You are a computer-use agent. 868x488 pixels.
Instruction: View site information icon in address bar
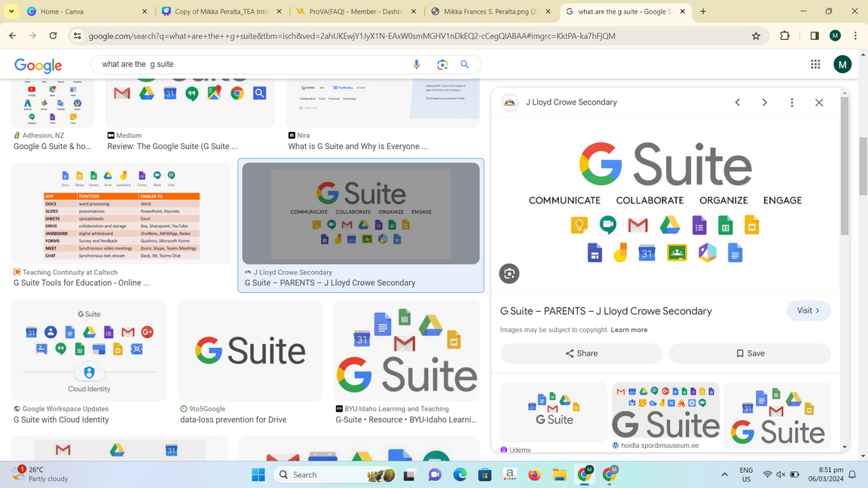[78, 36]
